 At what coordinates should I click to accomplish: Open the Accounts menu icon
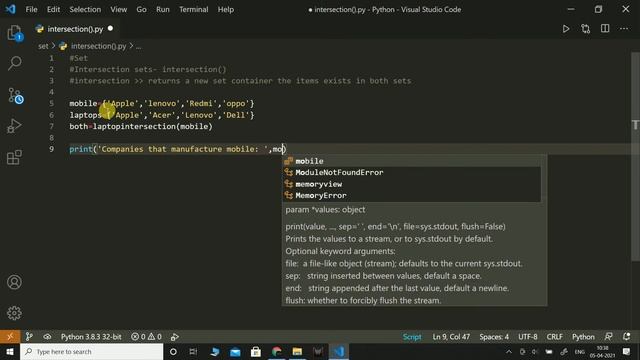pos(14,282)
